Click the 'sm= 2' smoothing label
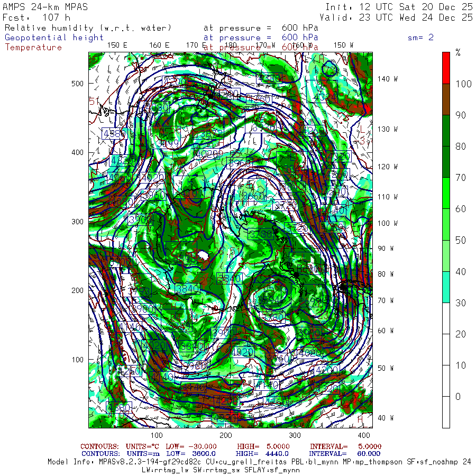The width and height of the screenshot is (476, 476). [x=420, y=38]
